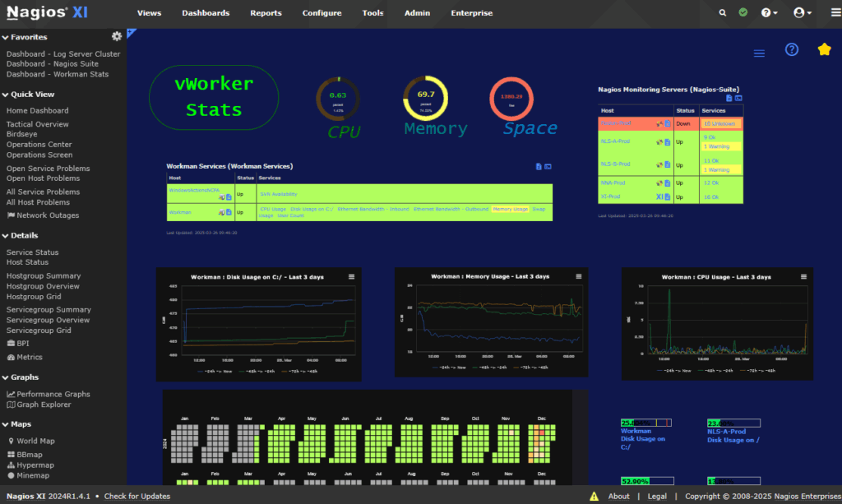Open the Configure menu
This screenshot has height=504, width=842.
[322, 13]
